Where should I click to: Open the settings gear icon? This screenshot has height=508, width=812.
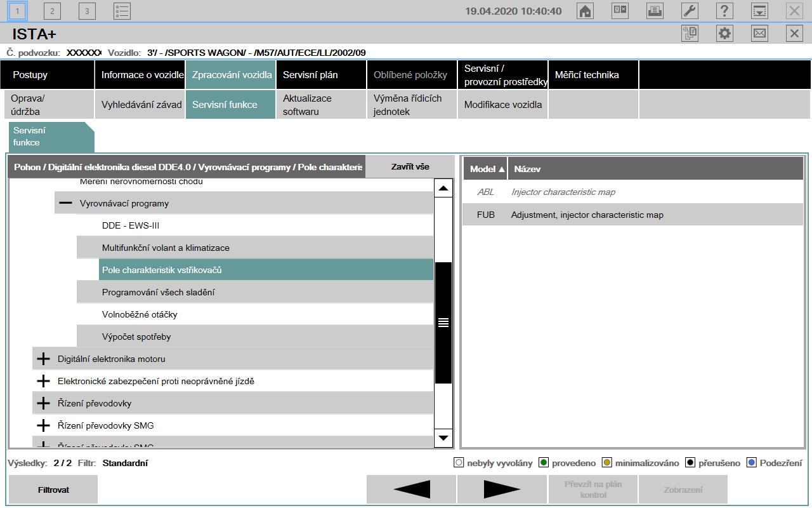pyautogui.click(x=724, y=34)
